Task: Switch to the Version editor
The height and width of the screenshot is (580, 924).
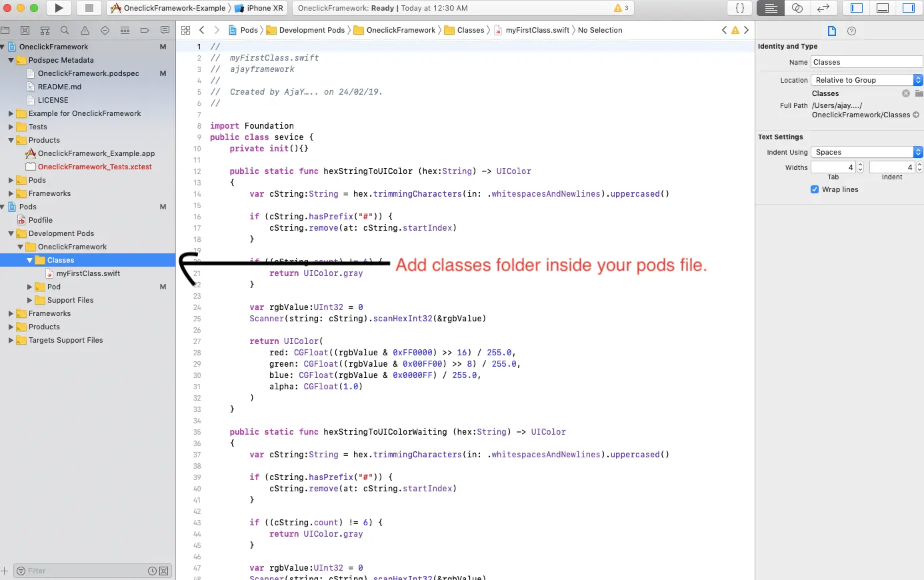Action: point(823,8)
